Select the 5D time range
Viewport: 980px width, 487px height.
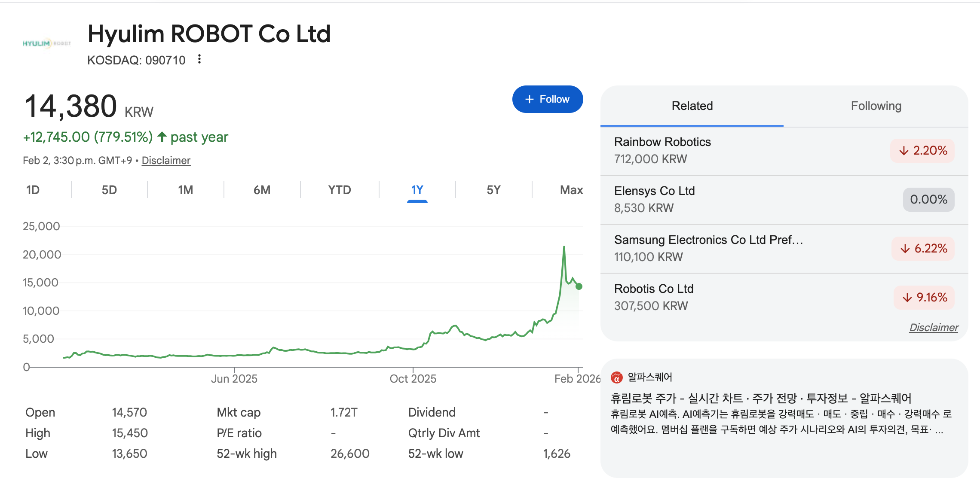point(109,190)
